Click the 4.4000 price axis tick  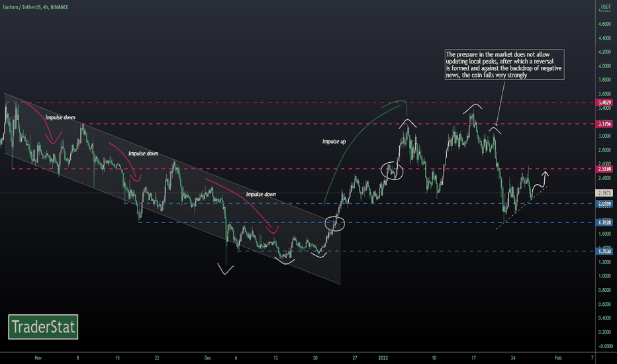coord(605,38)
